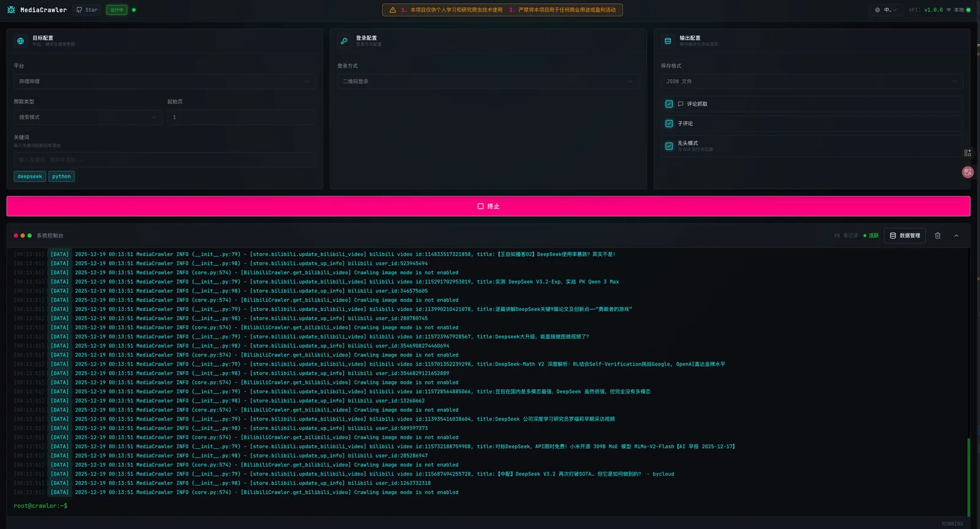Open the 爬取类型 dropdown showing 搜索模式
This screenshot has width=980, height=529.
[88, 117]
